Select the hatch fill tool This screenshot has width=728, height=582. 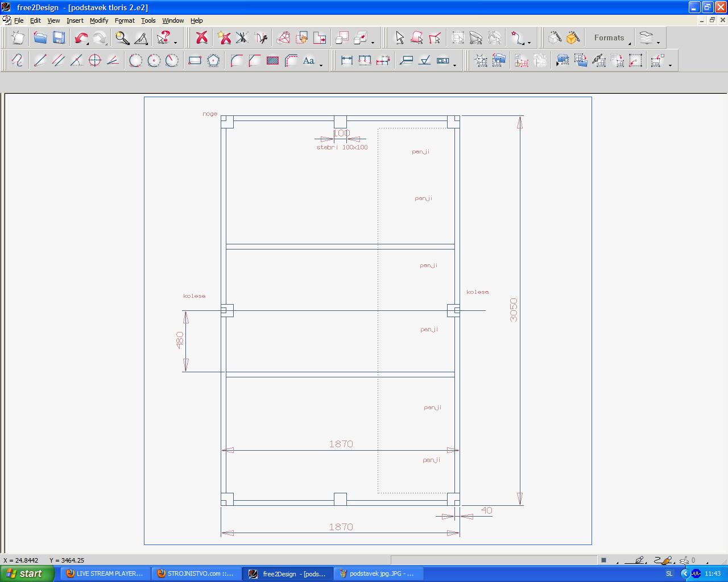coord(272,60)
